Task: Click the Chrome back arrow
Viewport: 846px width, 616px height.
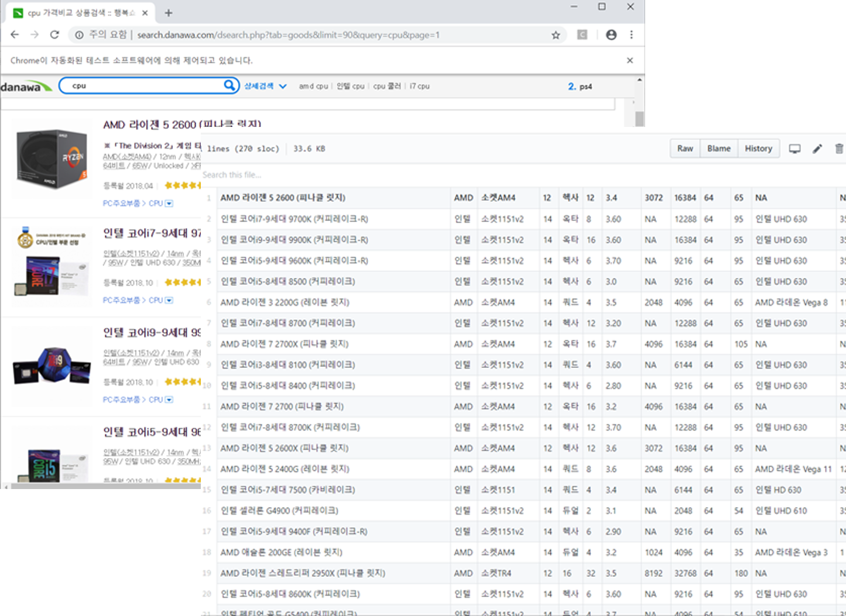Action: [x=15, y=35]
